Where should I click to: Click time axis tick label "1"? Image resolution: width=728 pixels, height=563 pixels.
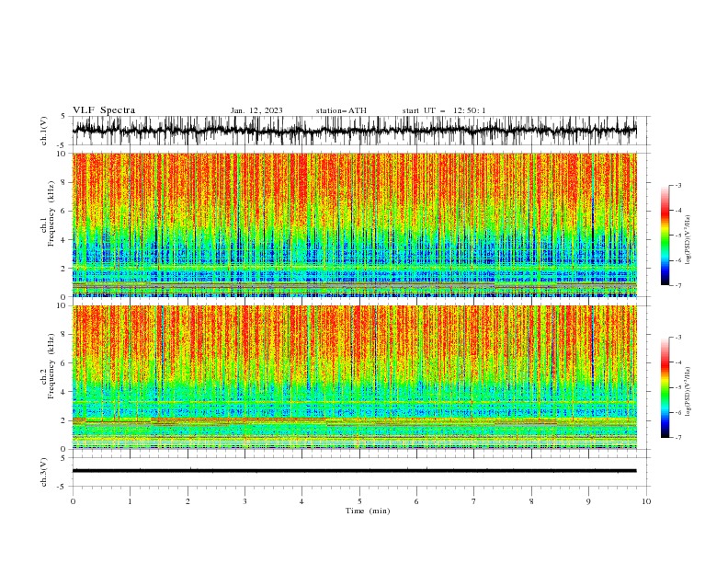click(x=130, y=501)
